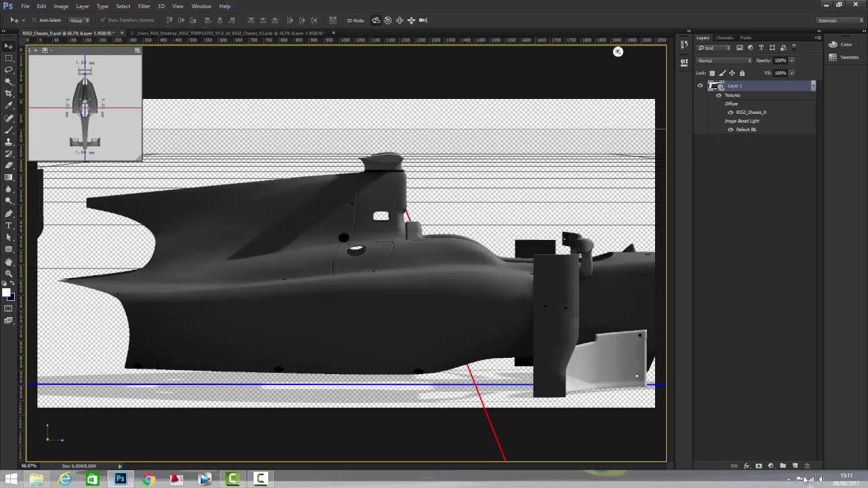Screen dimensions: 868x488
Task: Open the Layers panel flyout menu
Action: pos(818,38)
